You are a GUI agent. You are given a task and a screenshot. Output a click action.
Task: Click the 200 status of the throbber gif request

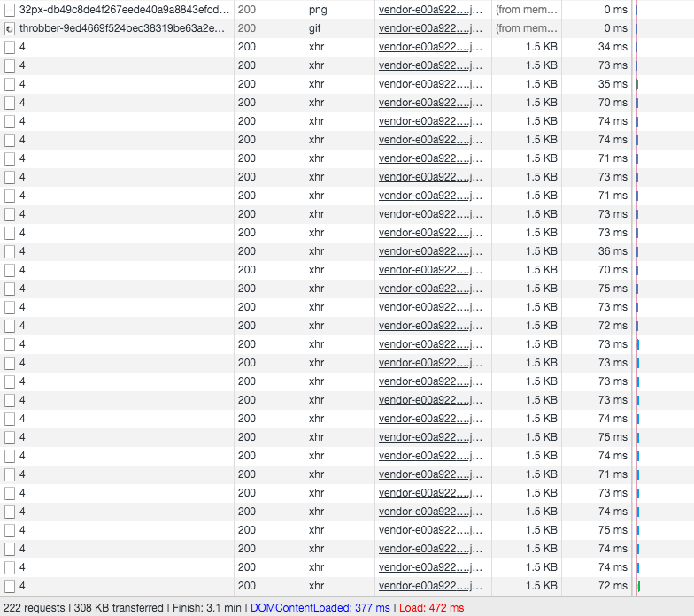[x=247, y=28]
